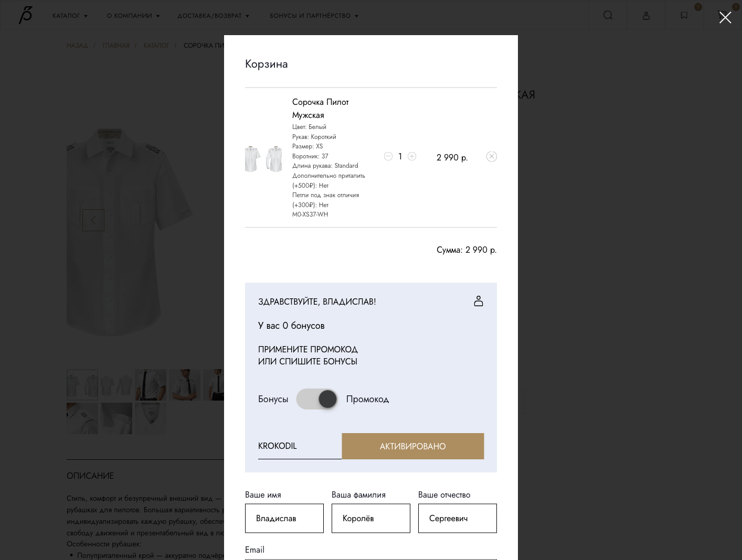Screen dimensions: 742x560
Task: Expand the О КОМПАНИИ menu
Action: 133,16
